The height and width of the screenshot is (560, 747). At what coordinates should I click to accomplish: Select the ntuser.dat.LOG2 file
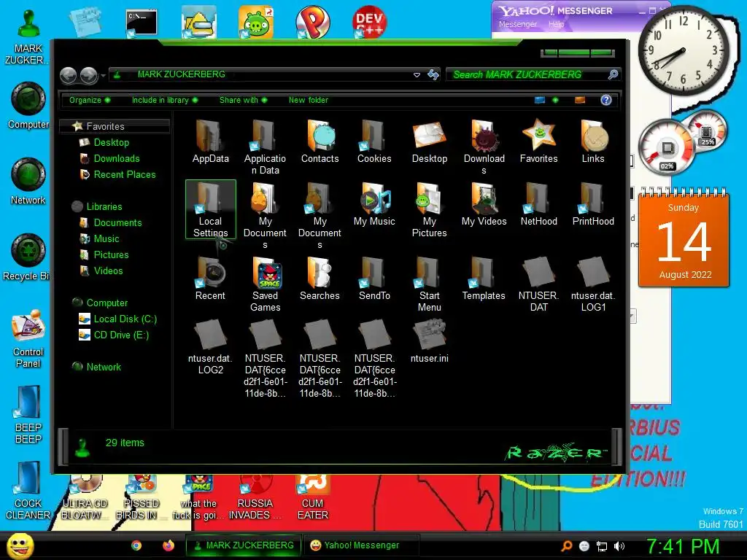pyautogui.click(x=210, y=348)
